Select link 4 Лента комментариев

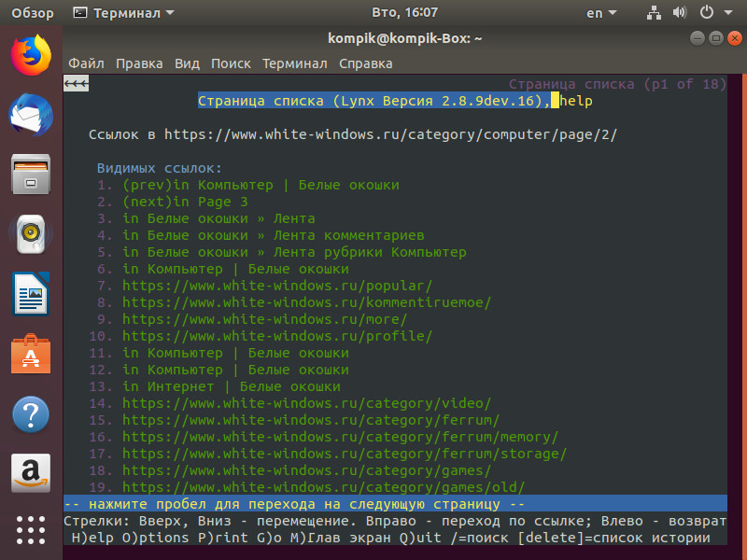click(273, 235)
